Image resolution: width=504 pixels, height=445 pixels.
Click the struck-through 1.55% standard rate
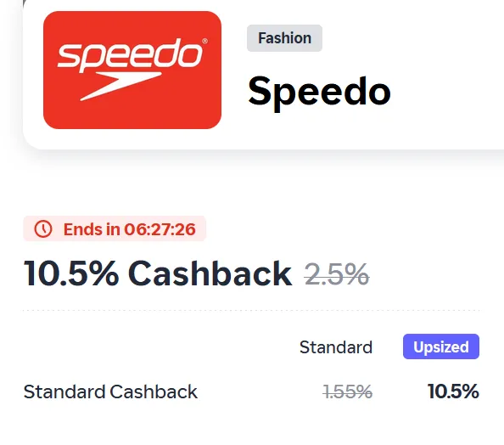(348, 391)
